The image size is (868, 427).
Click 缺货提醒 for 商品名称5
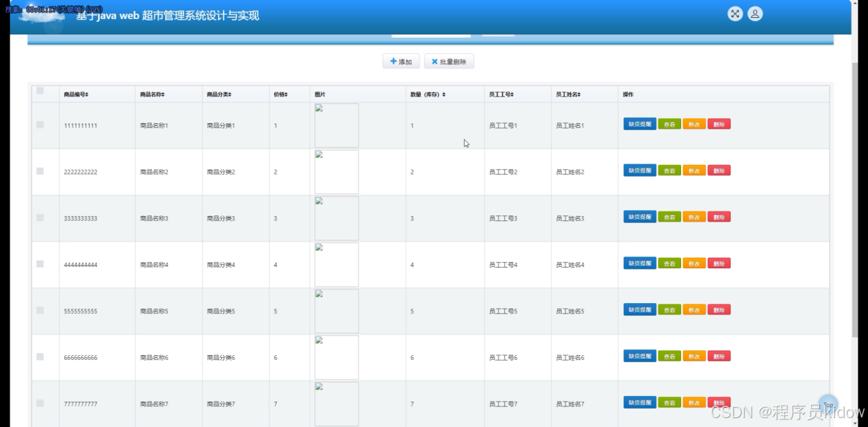click(640, 309)
